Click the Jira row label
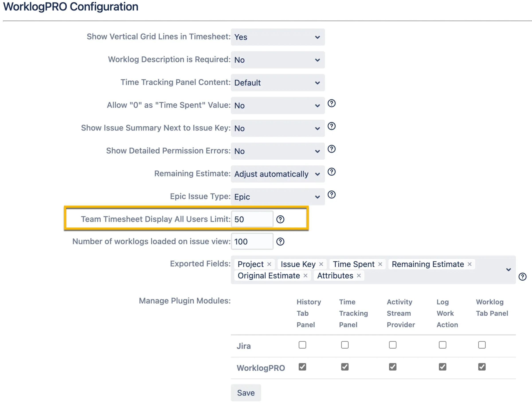 point(244,346)
